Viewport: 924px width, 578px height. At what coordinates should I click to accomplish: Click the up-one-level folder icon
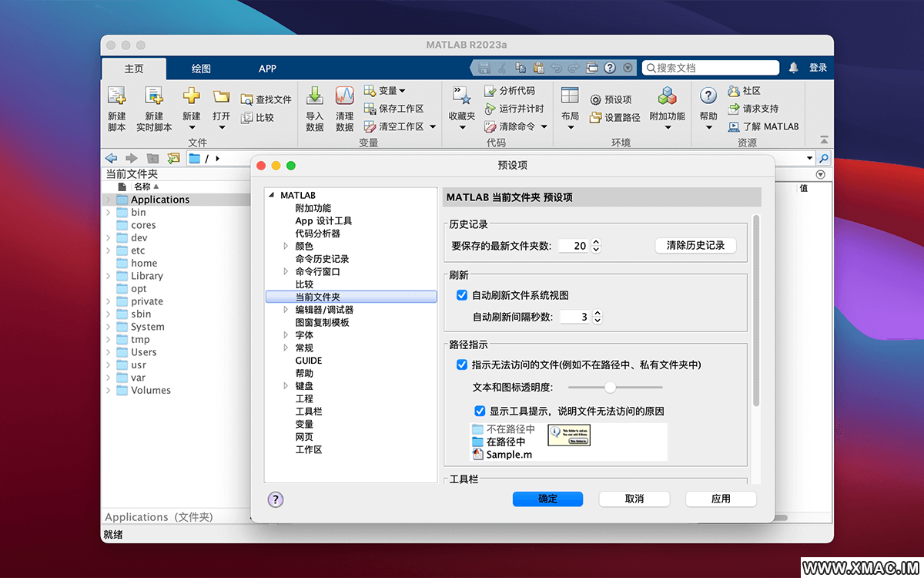pyautogui.click(x=152, y=158)
